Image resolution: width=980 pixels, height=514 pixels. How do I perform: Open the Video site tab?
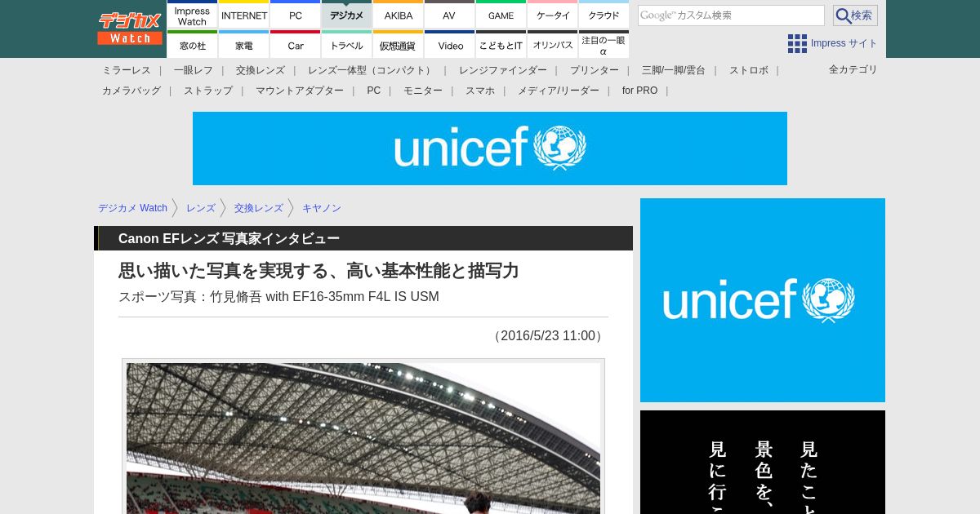point(450,45)
